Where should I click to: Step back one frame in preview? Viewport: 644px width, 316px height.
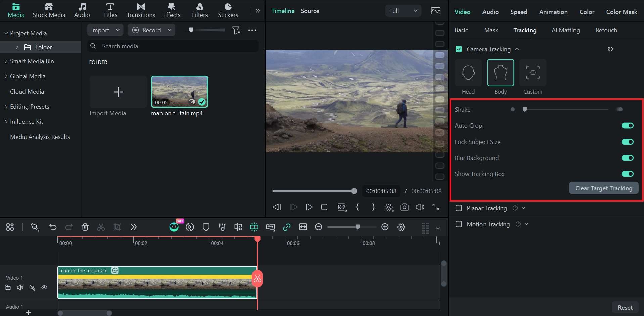click(277, 207)
